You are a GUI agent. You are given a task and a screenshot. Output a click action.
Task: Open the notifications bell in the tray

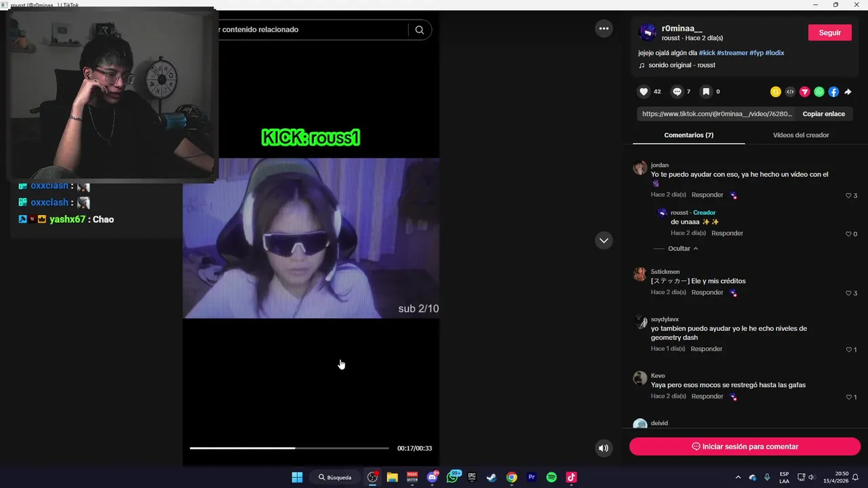click(856, 477)
